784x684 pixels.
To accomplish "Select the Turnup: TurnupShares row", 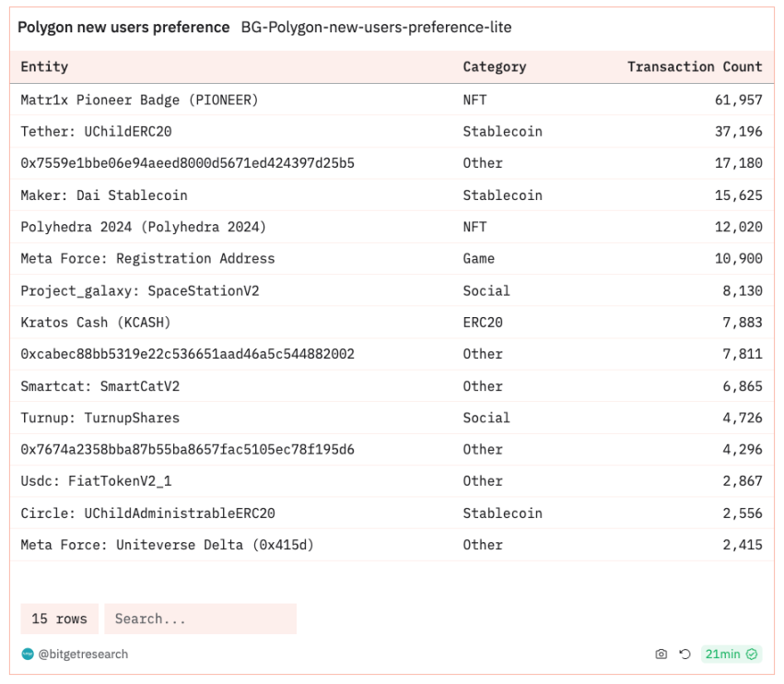I will 99,418.
